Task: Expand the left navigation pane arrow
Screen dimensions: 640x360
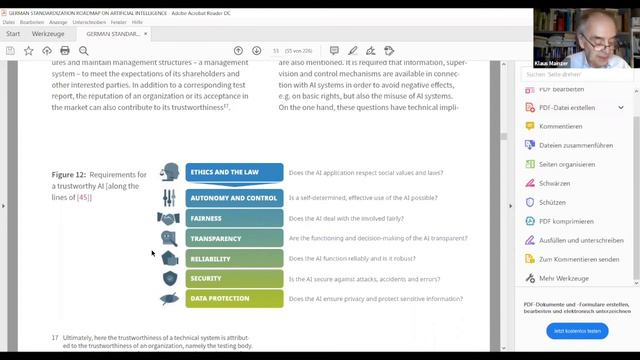Action: (x=4, y=206)
